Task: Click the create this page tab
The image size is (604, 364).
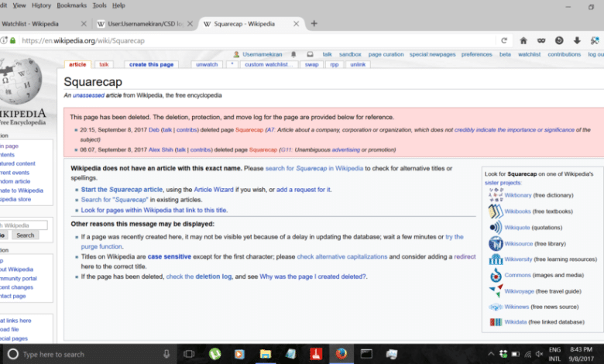Action: [151, 64]
